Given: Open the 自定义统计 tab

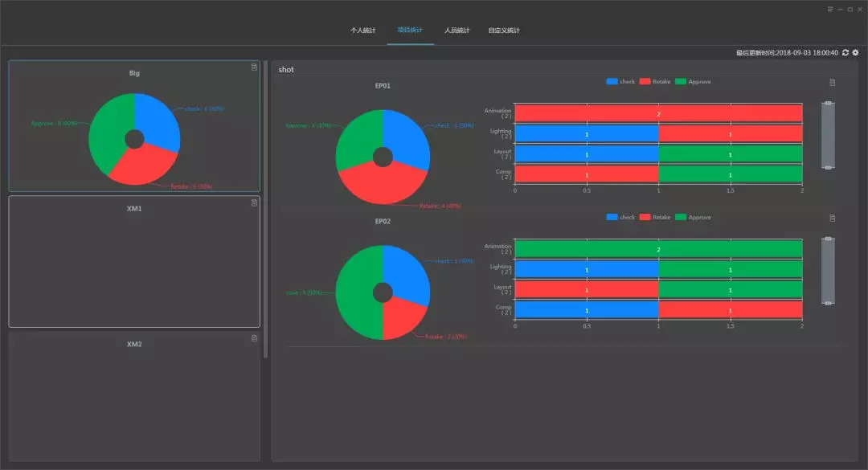Looking at the screenshot, I should coord(504,31).
